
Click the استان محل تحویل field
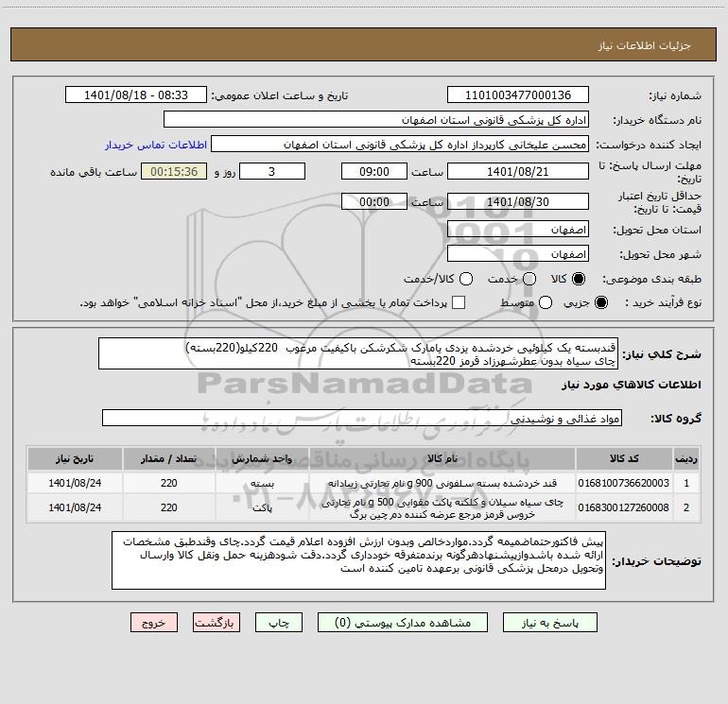coord(518,230)
